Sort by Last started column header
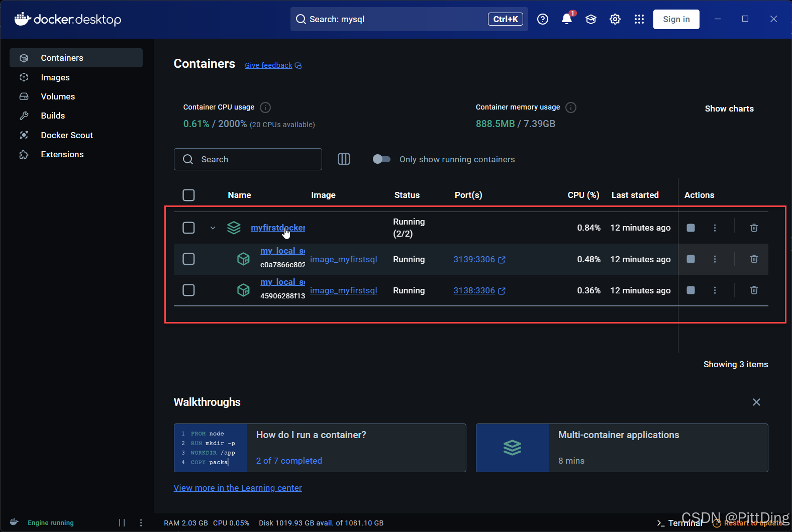Screen dimensions: 792x532 [x=635, y=195]
